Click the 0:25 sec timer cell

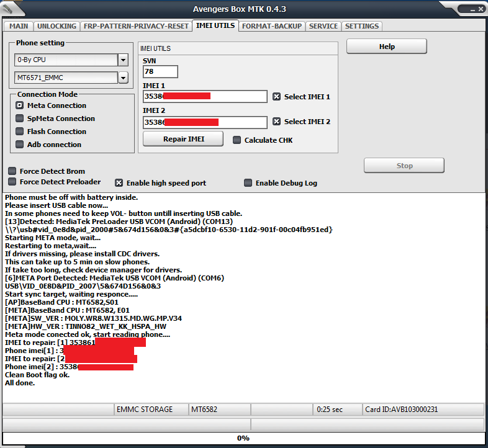(x=338, y=410)
